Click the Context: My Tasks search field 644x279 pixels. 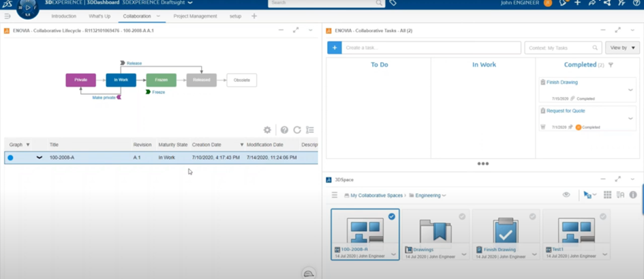[563, 48]
